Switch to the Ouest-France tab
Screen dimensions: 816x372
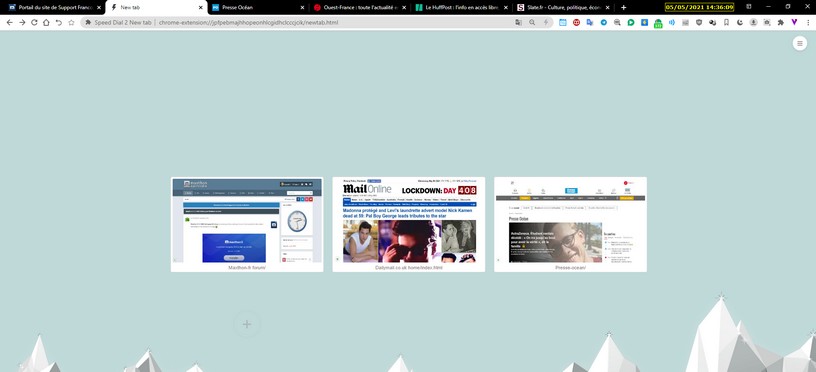[x=359, y=8]
